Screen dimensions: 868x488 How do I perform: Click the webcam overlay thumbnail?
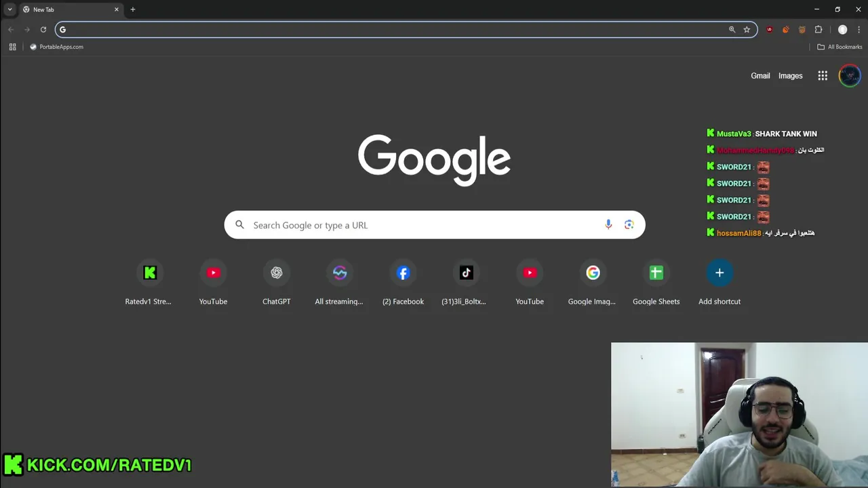739,415
